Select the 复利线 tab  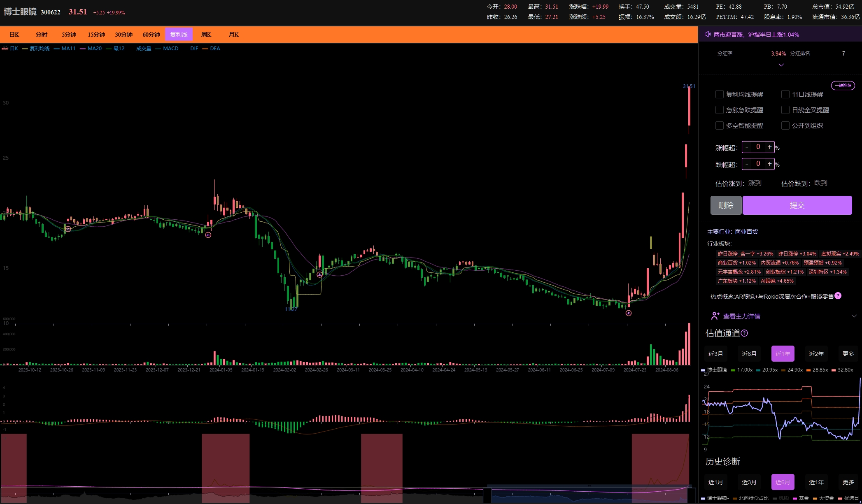(179, 35)
